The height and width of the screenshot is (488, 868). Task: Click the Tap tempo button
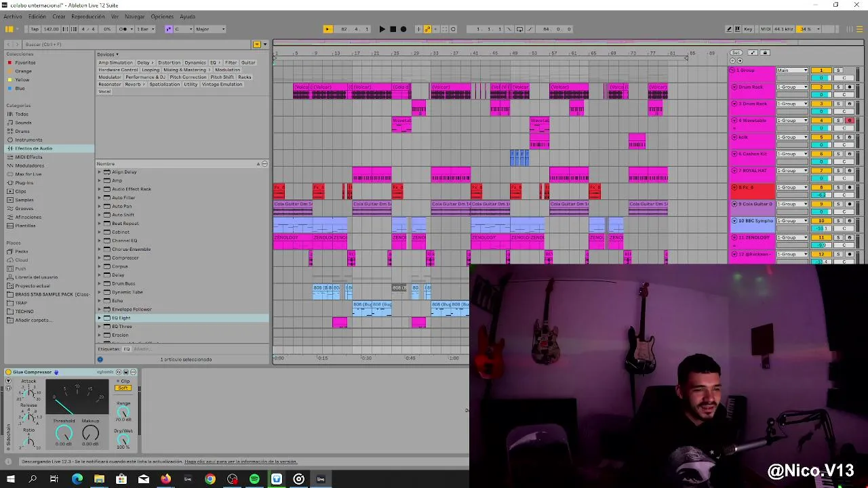[35, 29]
